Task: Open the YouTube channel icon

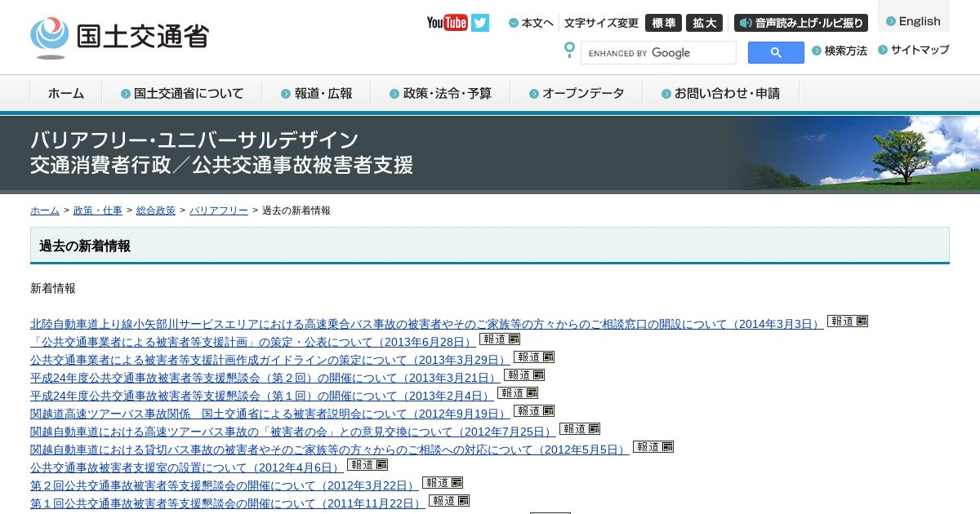Action: (x=447, y=23)
